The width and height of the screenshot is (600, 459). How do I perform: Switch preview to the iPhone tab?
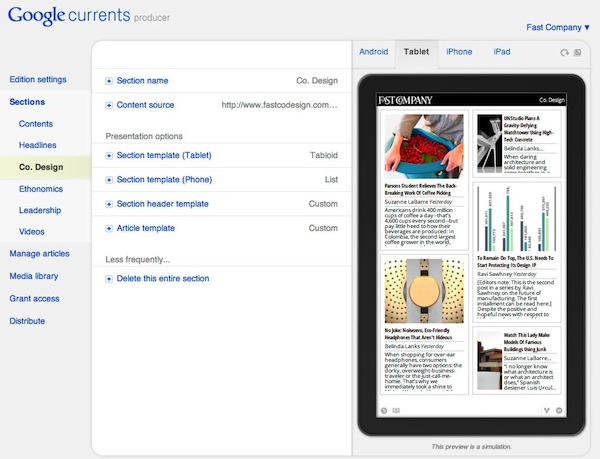click(459, 52)
